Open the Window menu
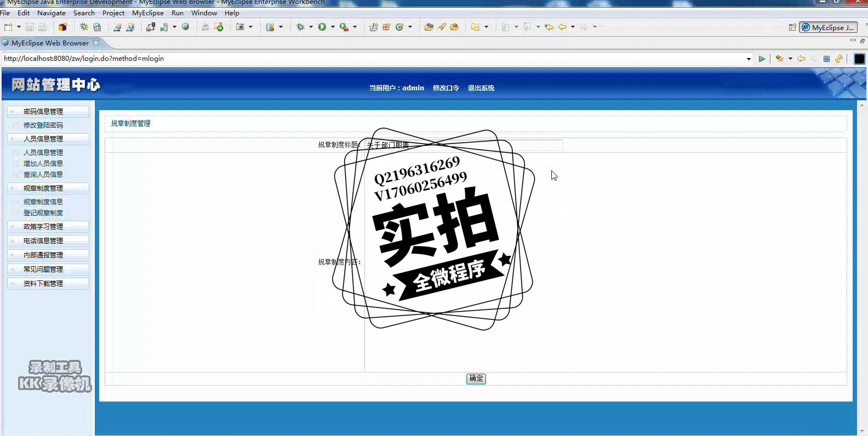Viewport: 868px width, 436px height. 204,13
